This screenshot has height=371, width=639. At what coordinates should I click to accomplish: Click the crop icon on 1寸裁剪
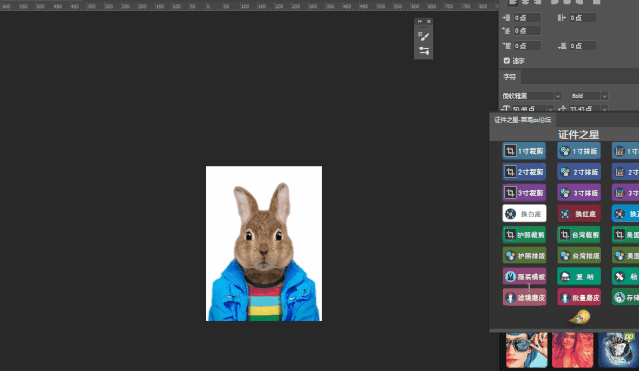[x=510, y=151]
